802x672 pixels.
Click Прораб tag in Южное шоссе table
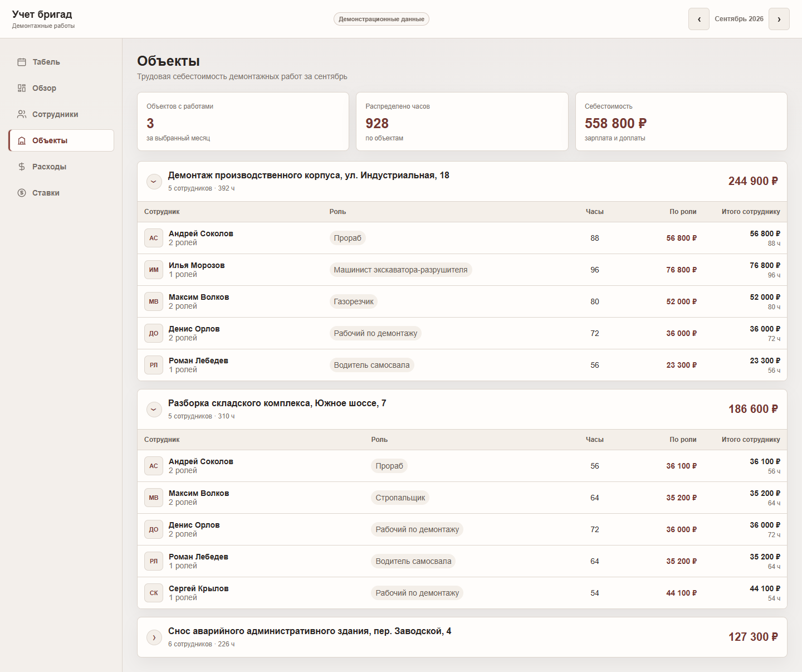point(389,466)
